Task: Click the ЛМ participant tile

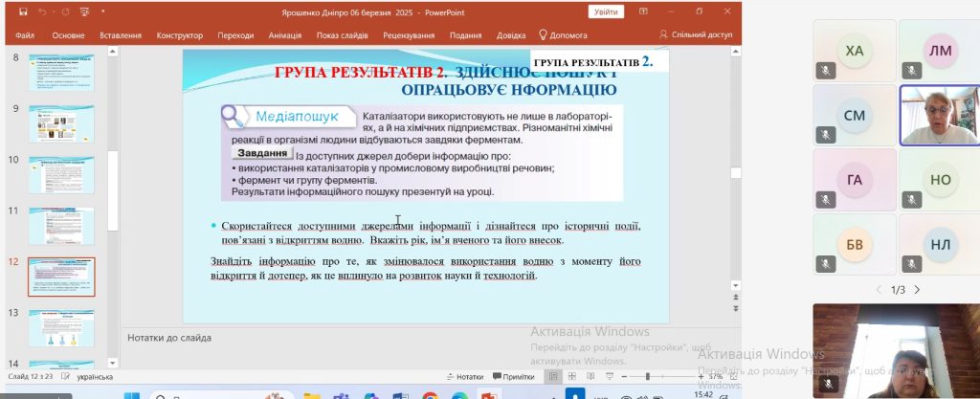Action: (940, 51)
